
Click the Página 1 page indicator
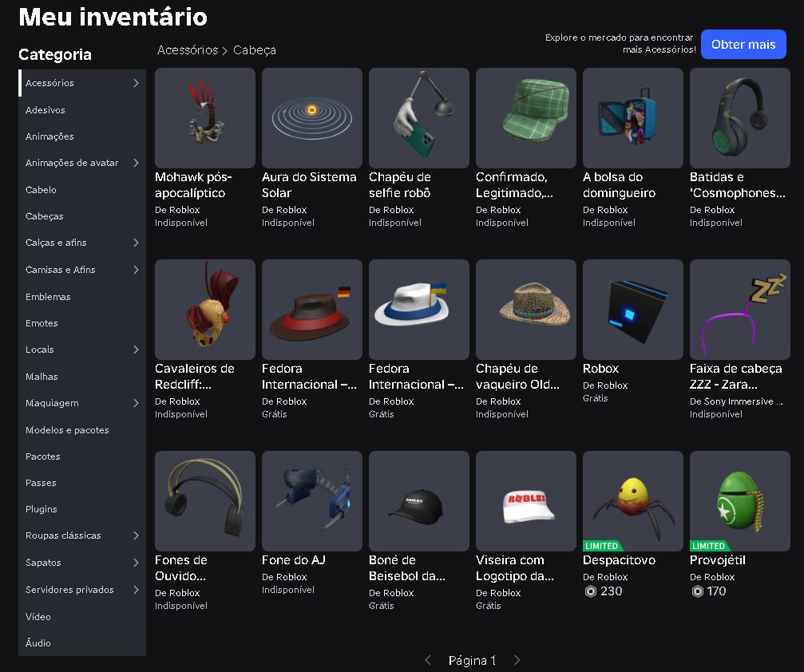click(472, 660)
